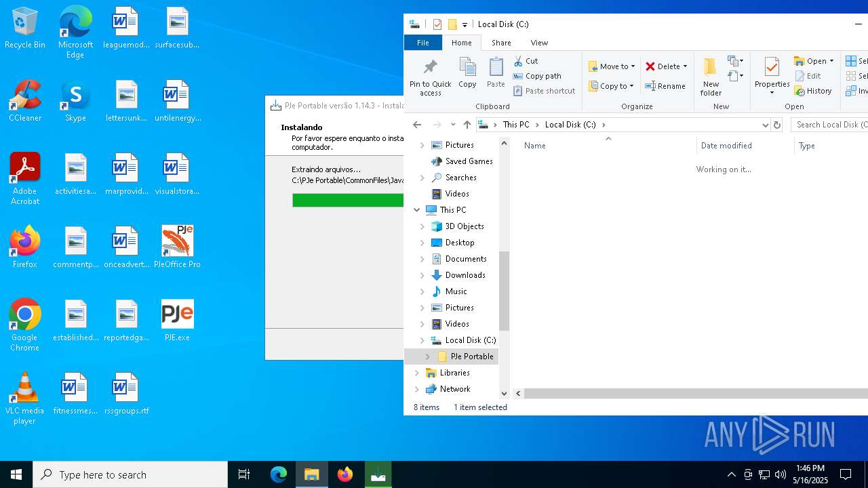
Task: Click Search Local Disk input field
Action: click(830, 125)
